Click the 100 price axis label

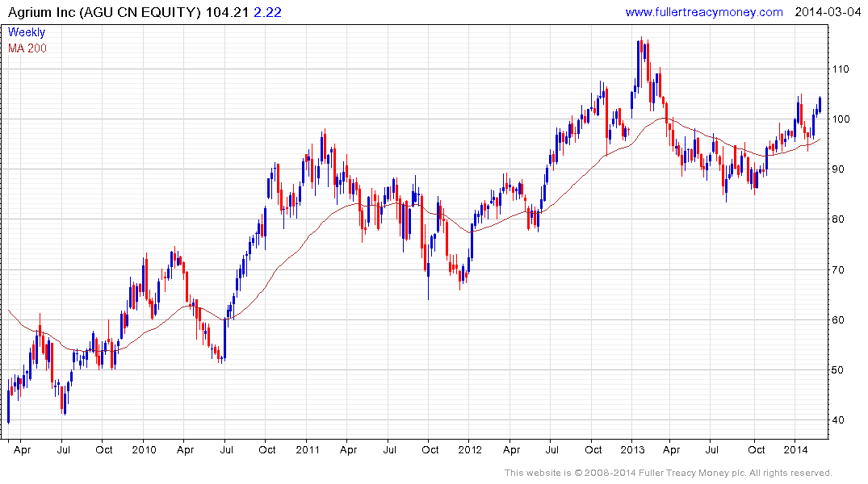pos(841,119)
